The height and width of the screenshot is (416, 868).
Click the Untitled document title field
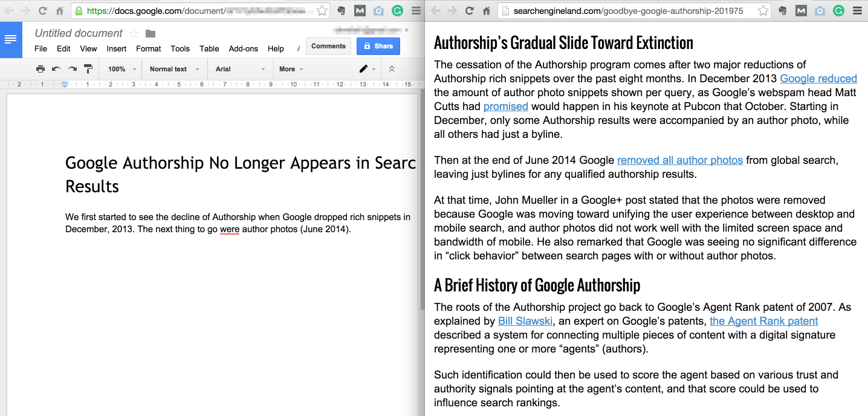tap(79, 33)
